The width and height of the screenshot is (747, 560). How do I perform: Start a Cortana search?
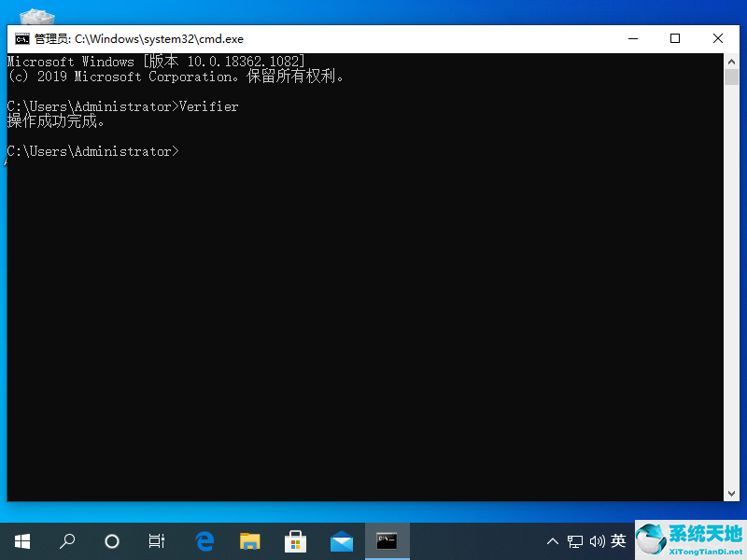tap(111, 540)
